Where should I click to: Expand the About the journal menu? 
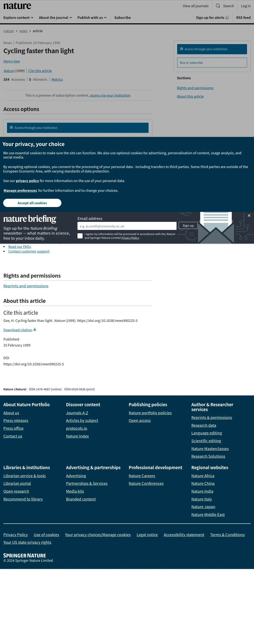[55, 18]
